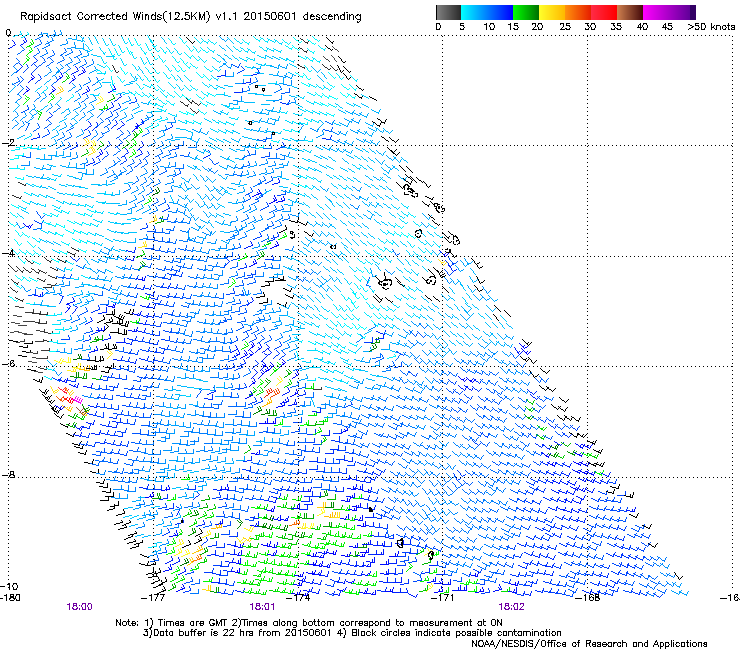The width and height of the screenshot is (740, 650).
Task: Click the '-10' latitude axis label
Action: pos(9,586)
